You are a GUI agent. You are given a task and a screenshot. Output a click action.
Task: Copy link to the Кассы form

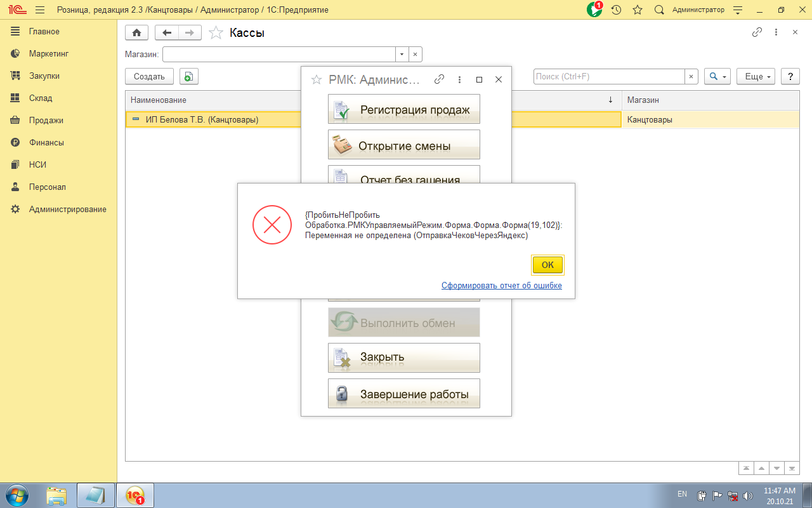click(x=757, y=32)
